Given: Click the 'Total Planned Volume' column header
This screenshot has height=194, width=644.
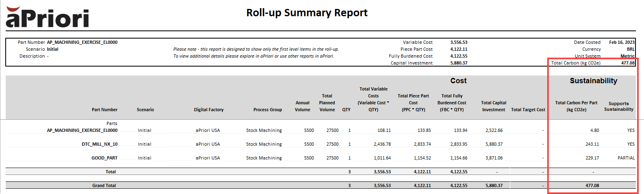Looking at the screenshot, I should click(x=327, y=103).
